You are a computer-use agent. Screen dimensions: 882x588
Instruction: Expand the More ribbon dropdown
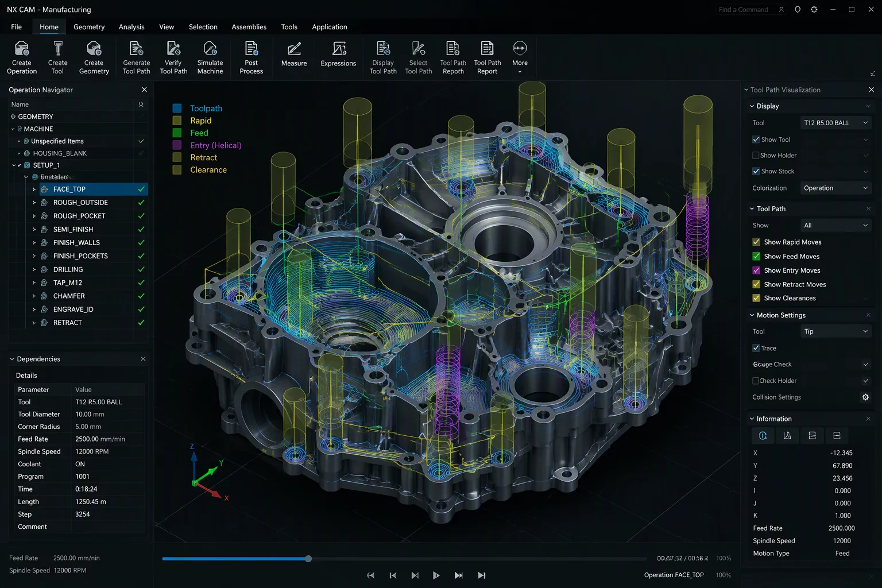[x=520, y=57]
